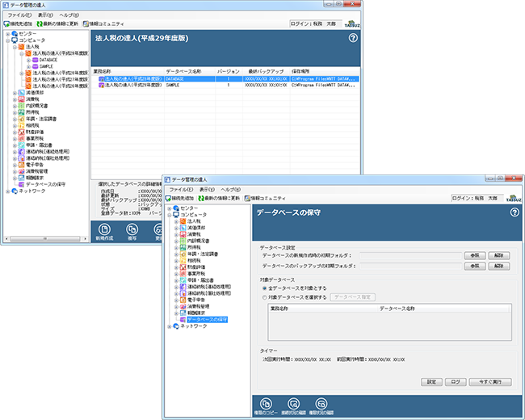Click 参照 button for new database folder
525x420 pixels.
tap(475, 255)
